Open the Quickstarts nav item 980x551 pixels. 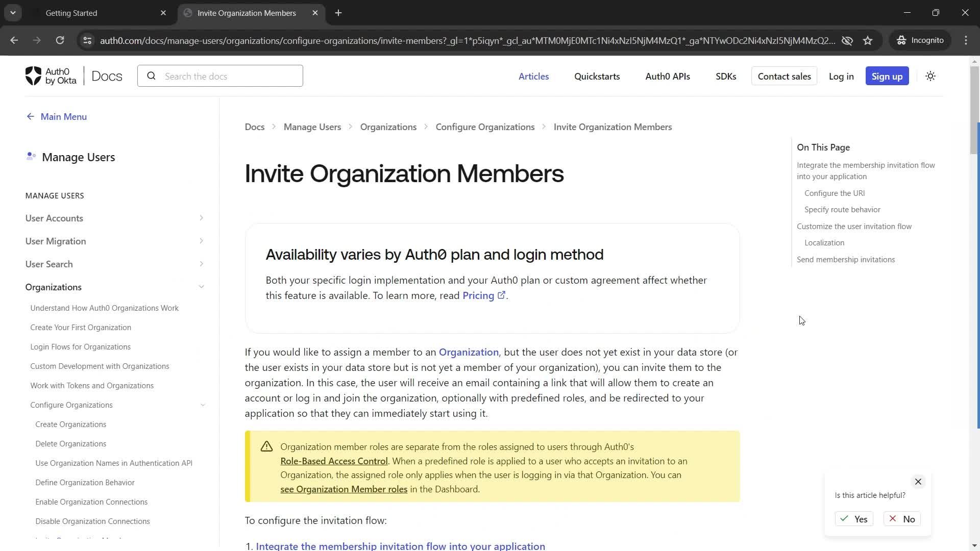coord(597,76)
